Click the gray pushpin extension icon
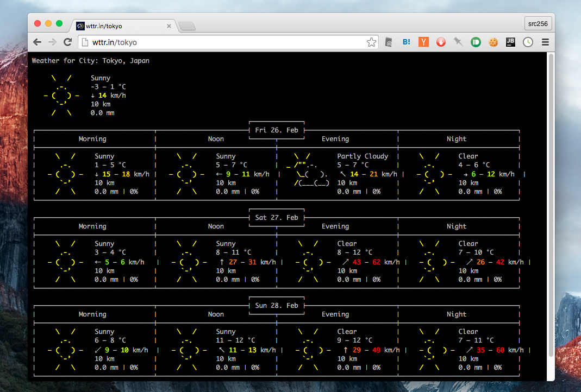This screenshot has height=392, width=581. click(x=458, y=42)
